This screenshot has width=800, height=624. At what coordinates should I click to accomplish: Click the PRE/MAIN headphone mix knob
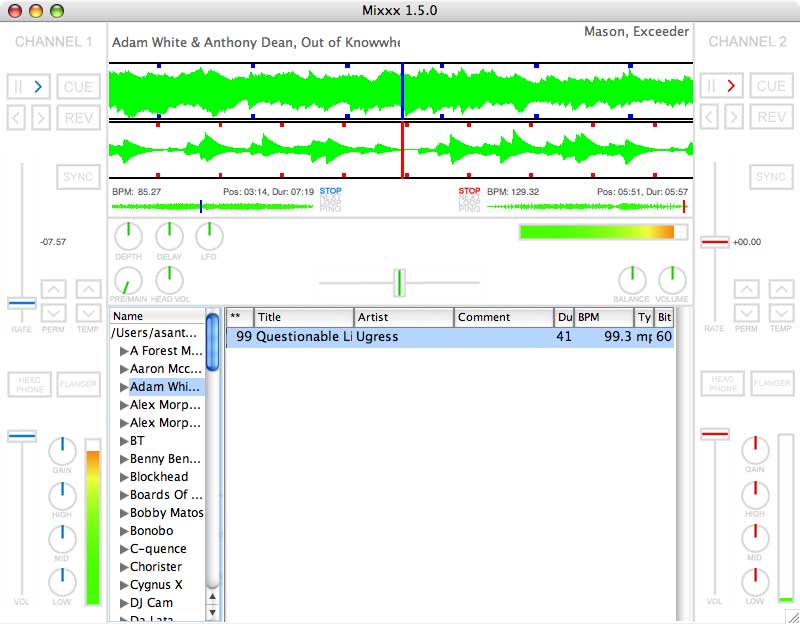(128, 281)
